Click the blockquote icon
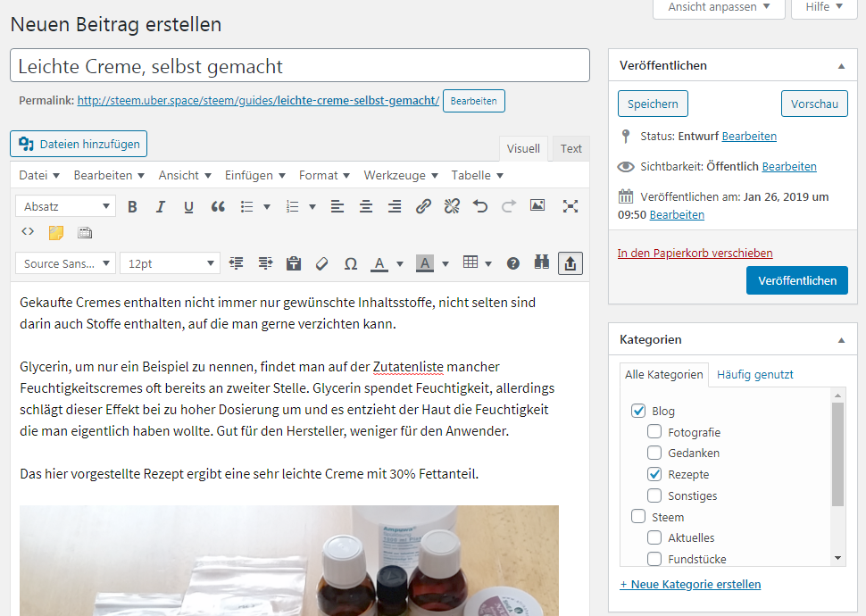The height and width of the screenshot is (616, 866). (x=218, y=206)
